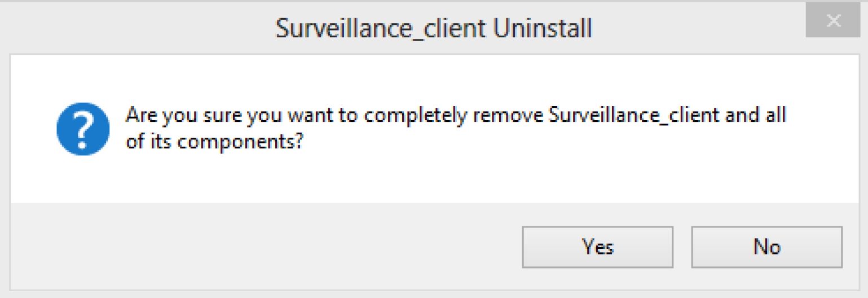This screenshot has height=298, width=868.
Task: Click the blue question mark icon
Action: pos(83,129)
